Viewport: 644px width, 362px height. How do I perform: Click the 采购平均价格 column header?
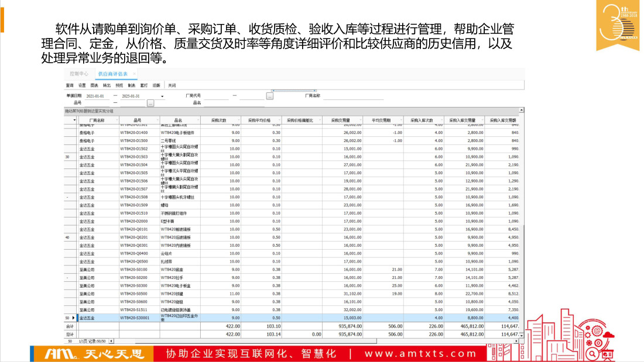[x=259, y=120]
